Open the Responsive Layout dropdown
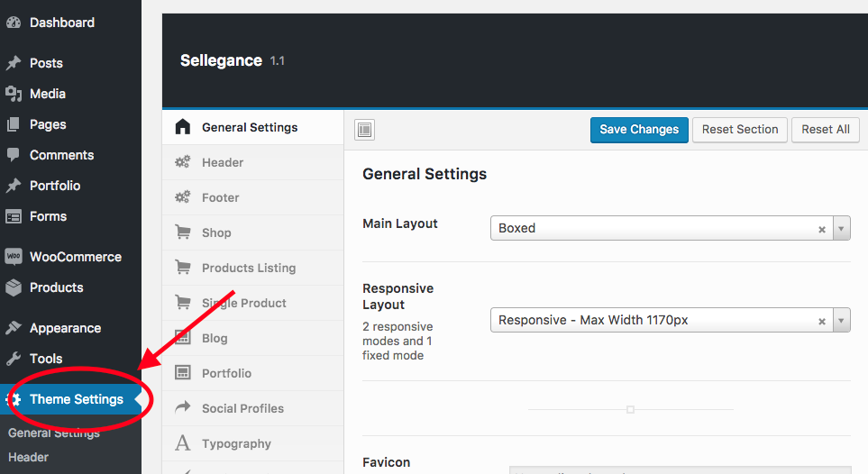868x474 pixels. coord(671,320)
